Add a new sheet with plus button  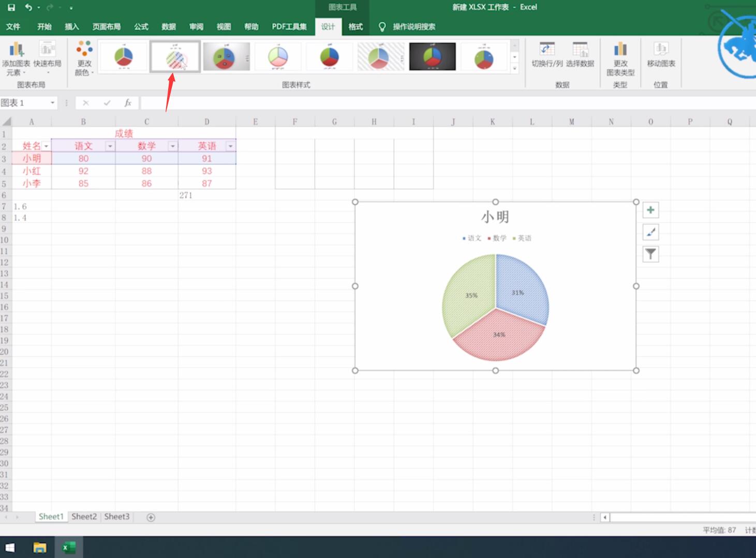pos(151,517)
